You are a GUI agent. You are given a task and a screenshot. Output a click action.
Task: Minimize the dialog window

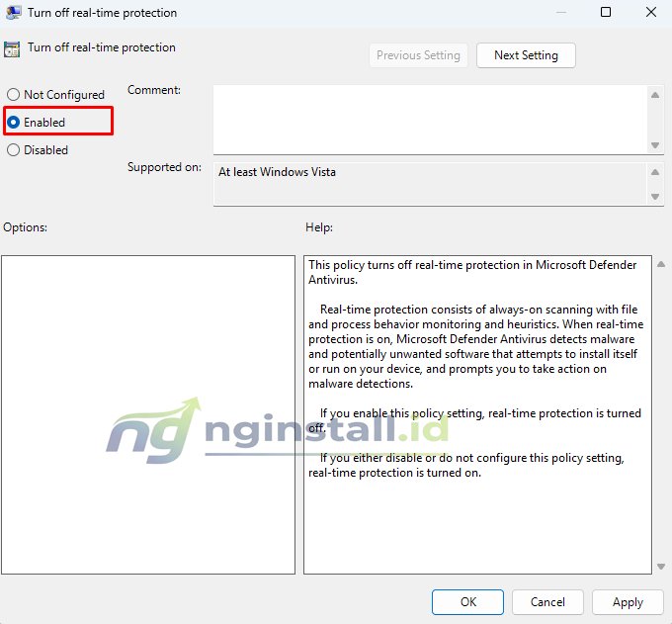pos(561,12)
